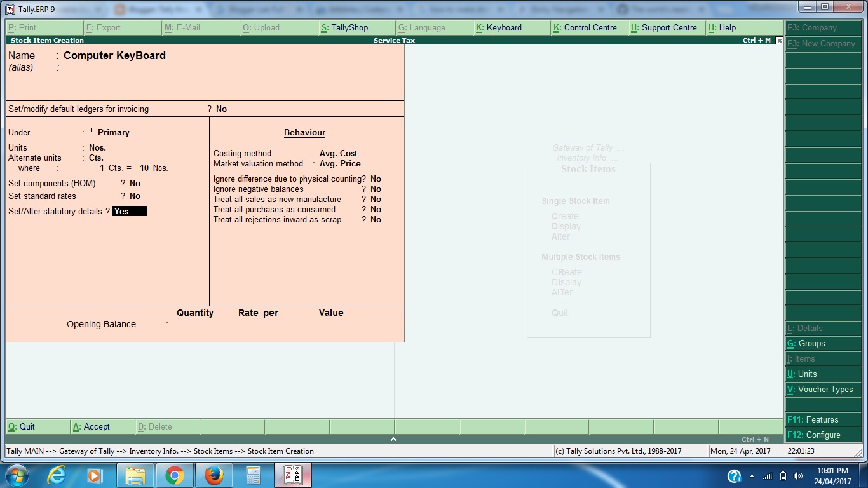Viewport: 868px width, 488px height.
Task: Toggle the Set components (BOM) option
Action: click(x=134, y=182)
